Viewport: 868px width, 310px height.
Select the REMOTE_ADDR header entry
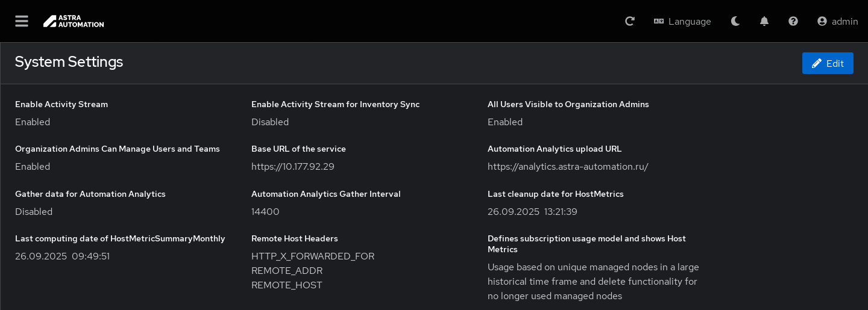[x=287, y=271]
